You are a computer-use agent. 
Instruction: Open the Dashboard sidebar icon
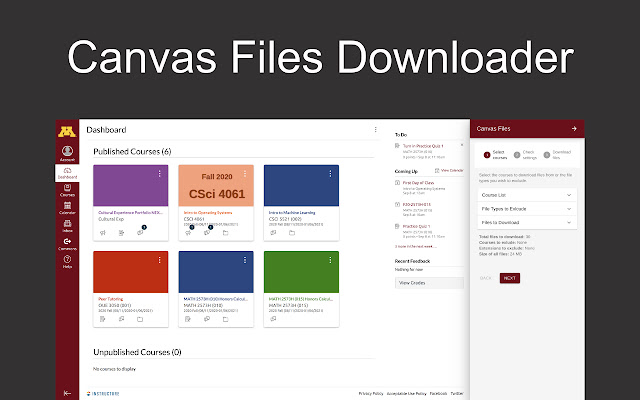[x=67, y=173]
